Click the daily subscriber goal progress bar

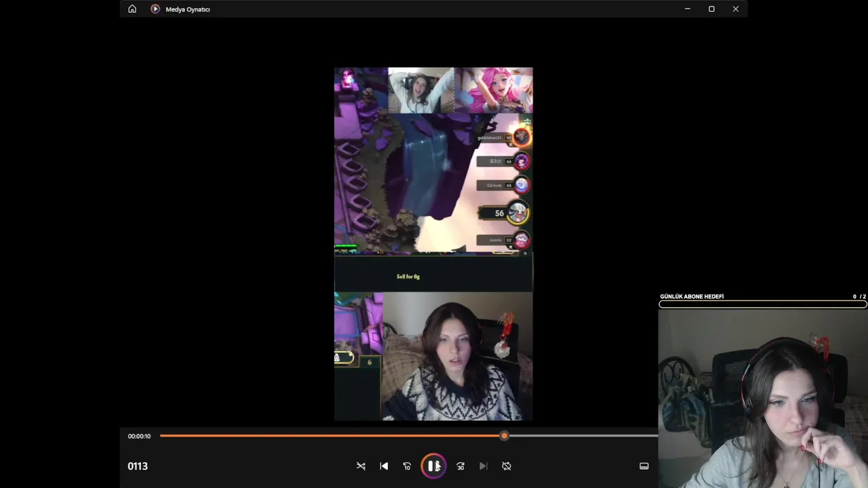(x=763, y=304)
